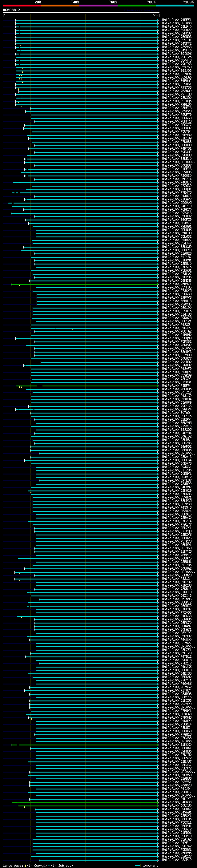This screenshot has height=868, width=197.
Task: Select the UniRef100_A1R732 label
Action: tap(176, 582)
